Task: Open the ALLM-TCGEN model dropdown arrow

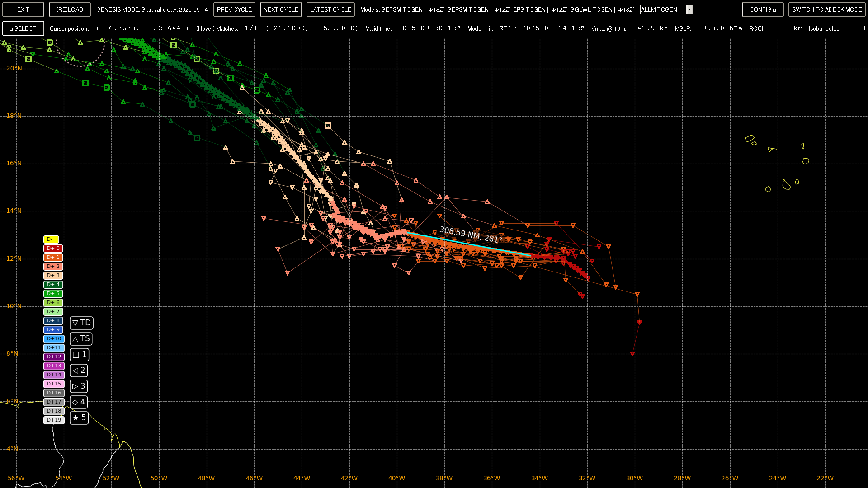Action: (x=689, y=9)
